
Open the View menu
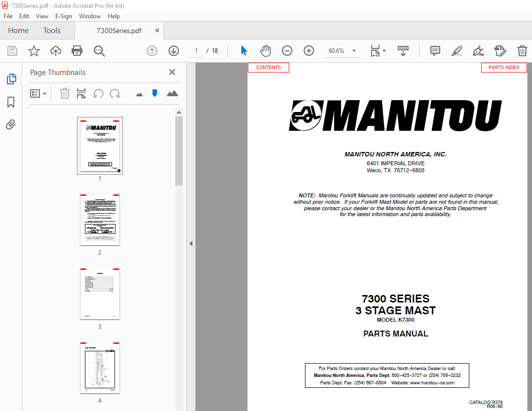(42, 16)
